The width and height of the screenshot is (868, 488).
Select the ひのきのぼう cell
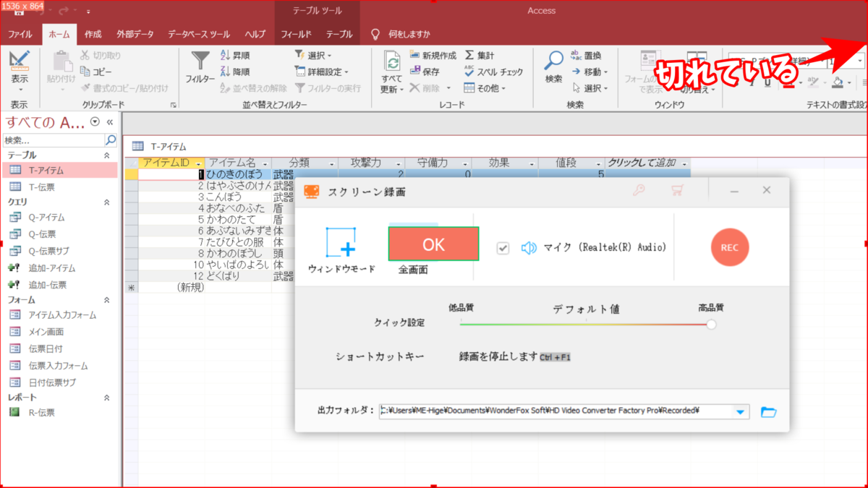[x=238, y=174]
